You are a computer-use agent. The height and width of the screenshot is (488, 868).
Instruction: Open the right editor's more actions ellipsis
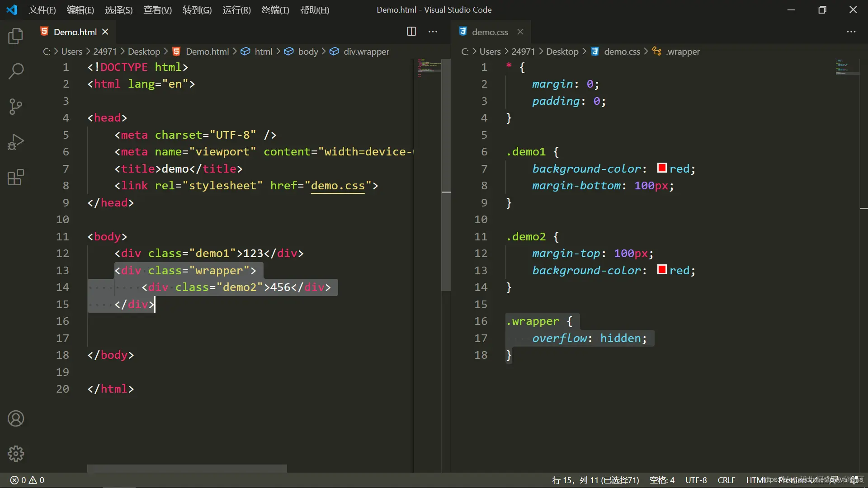(x=851, y=32)
